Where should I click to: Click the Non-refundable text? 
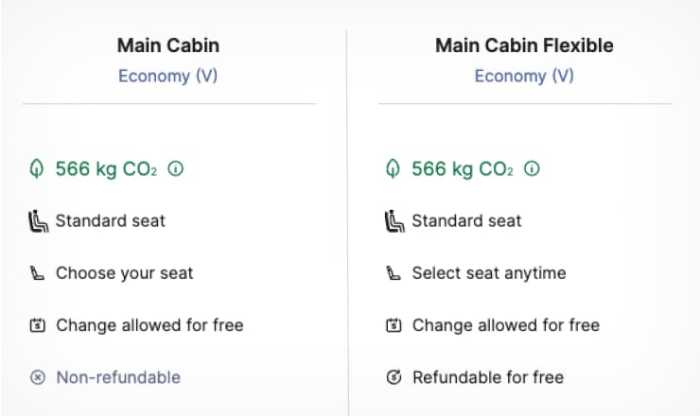pos(118,377)
